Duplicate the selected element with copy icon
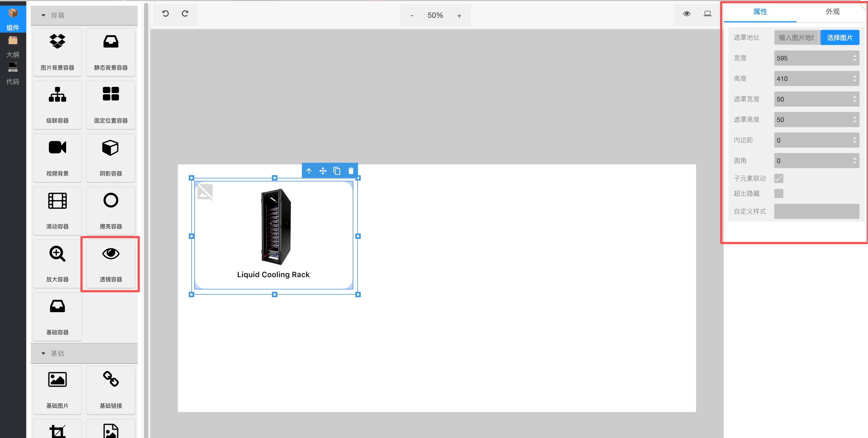 337,171
